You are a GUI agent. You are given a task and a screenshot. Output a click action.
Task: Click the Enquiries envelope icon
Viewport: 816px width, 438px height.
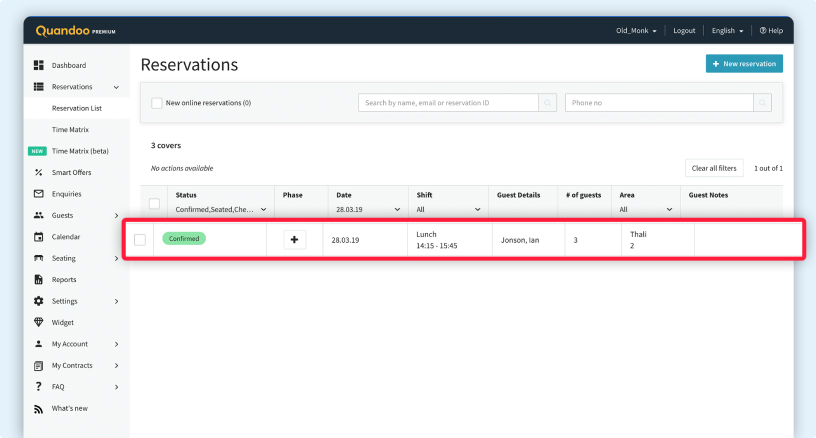38,194
